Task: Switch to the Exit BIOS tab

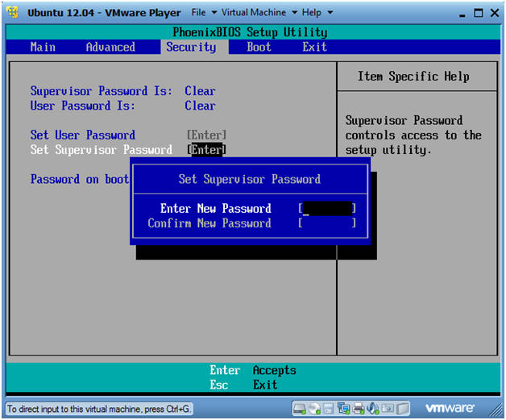Action: (314, 47)
